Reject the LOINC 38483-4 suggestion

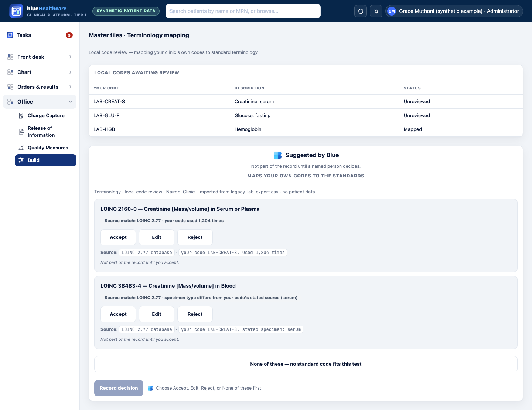coord(195,314)
